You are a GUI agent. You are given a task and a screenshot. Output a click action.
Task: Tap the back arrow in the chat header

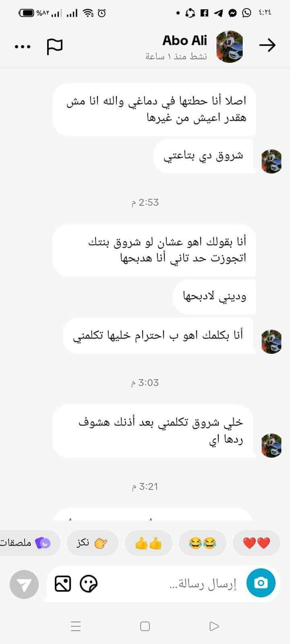[x=267, y=45]
